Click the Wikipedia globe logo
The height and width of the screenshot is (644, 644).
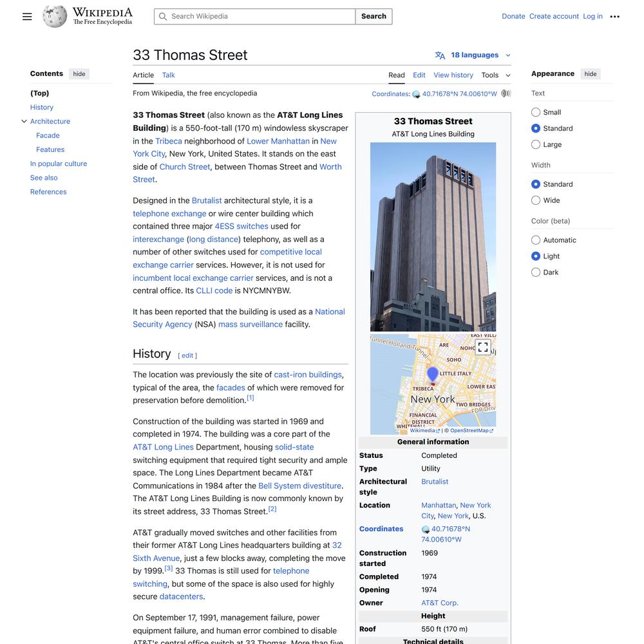pos(55,17)
